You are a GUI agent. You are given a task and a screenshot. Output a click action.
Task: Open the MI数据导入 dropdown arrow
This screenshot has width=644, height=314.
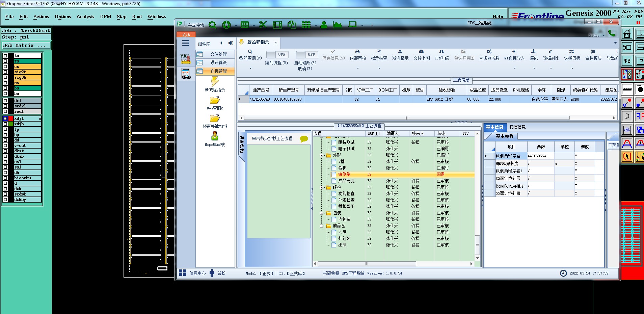click(514, 69)
